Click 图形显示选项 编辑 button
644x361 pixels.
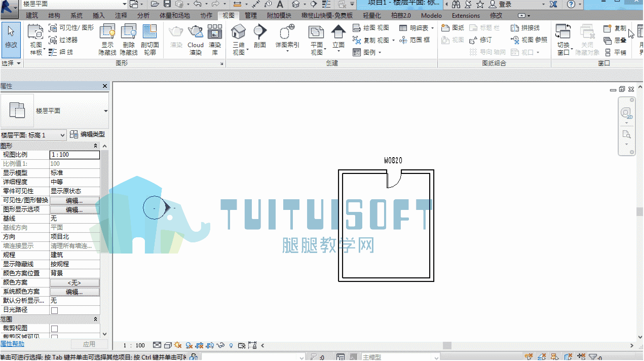point(74,209)
